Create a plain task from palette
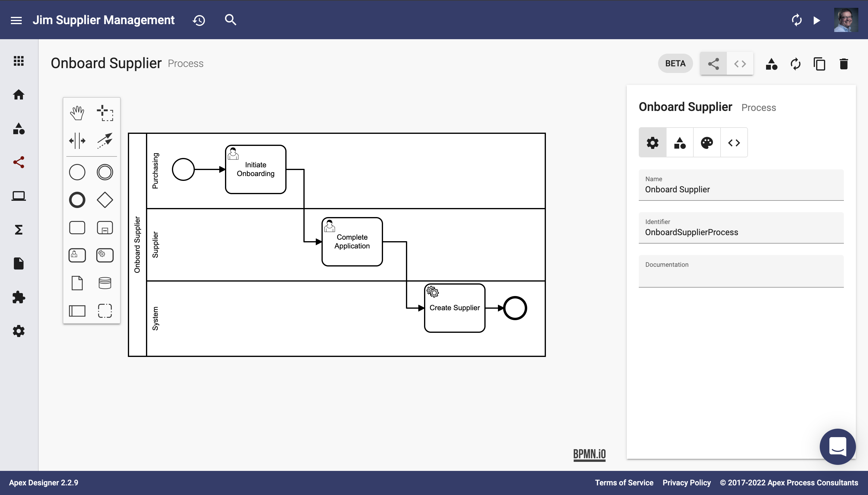The height and width of the screenshot is (495, 868). click(x=77, y=228)
